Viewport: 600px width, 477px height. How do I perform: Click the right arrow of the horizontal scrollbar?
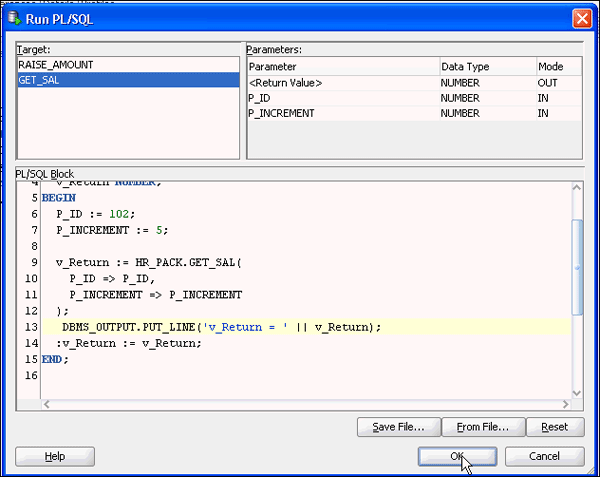click(566, 404)
